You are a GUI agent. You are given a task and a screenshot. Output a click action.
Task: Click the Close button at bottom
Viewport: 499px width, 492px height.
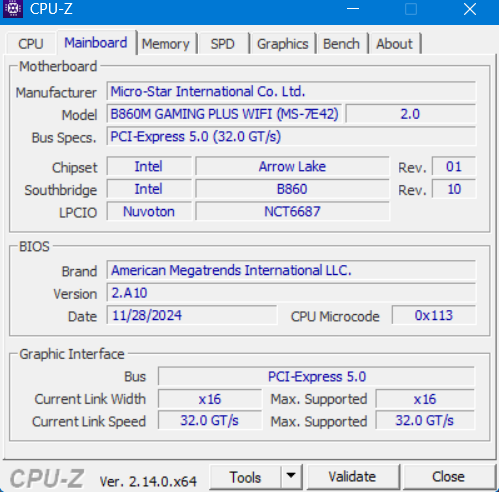click(x=448, y=477)
